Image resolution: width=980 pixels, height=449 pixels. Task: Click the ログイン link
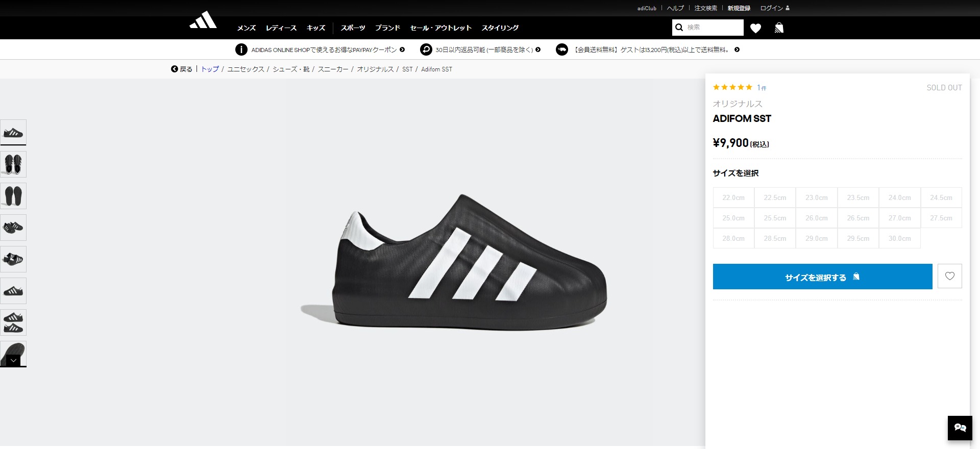click(771, 8)
